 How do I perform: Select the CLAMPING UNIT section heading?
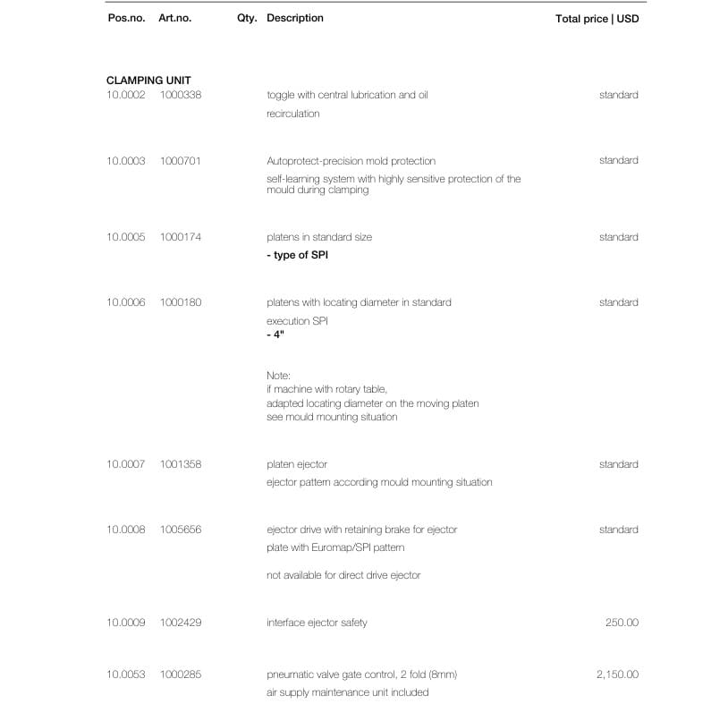click(148, 81)
